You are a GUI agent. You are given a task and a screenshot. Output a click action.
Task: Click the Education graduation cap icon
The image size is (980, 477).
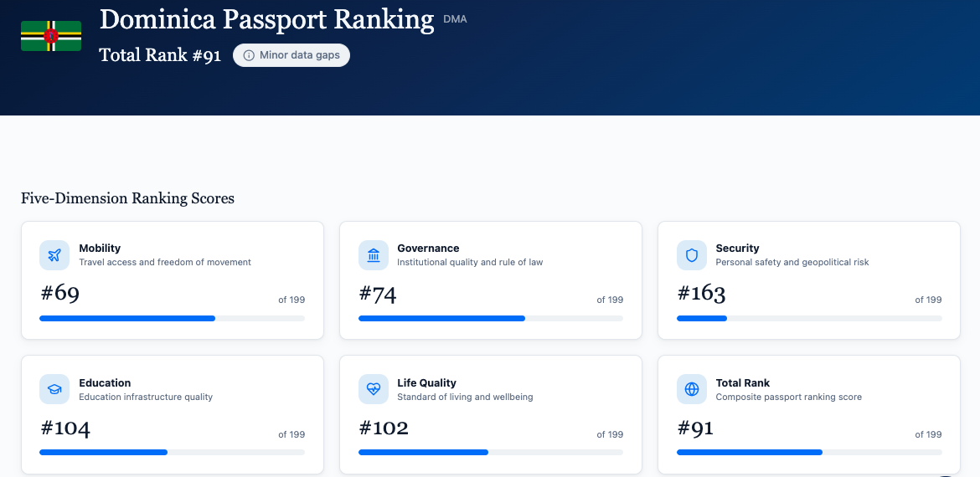pyautogui.click(x=54, y=389)
